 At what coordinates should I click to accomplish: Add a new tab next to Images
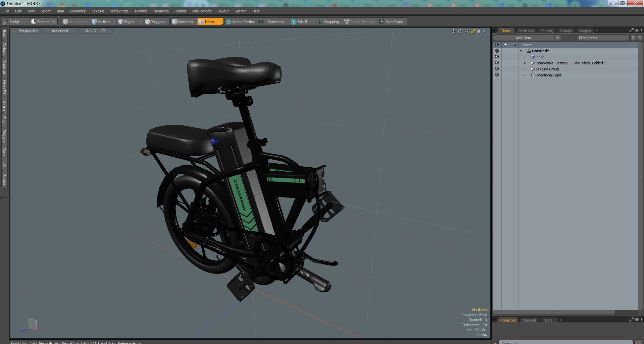pos(597,31)
